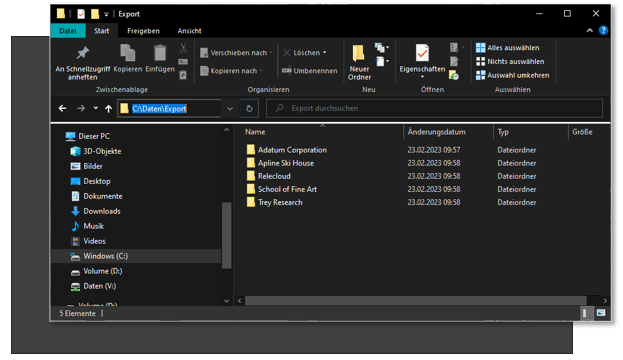
Task: Click the Verknüpfung einfügen icon
Action: (183, 75)
